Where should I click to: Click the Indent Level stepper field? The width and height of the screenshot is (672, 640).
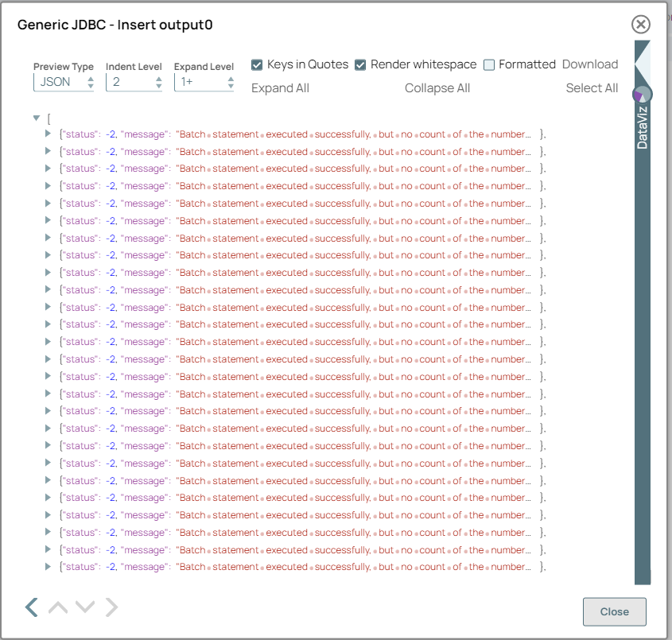pos(134,82)
